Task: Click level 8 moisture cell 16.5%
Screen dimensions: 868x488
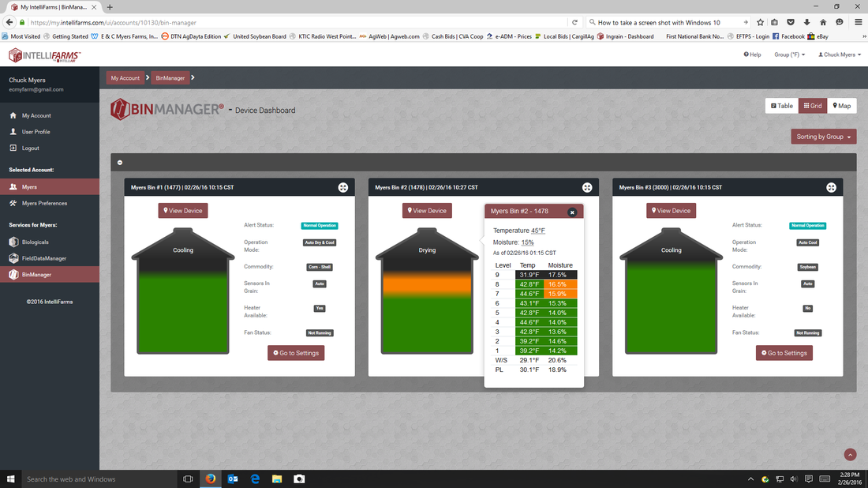Action: [x=560, y=284]
